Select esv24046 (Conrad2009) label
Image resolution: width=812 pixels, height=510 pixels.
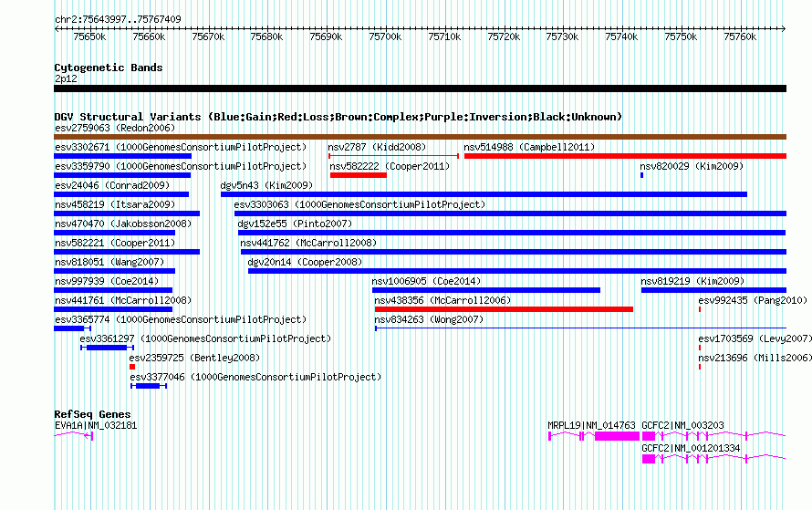click(x=112, y=185)
